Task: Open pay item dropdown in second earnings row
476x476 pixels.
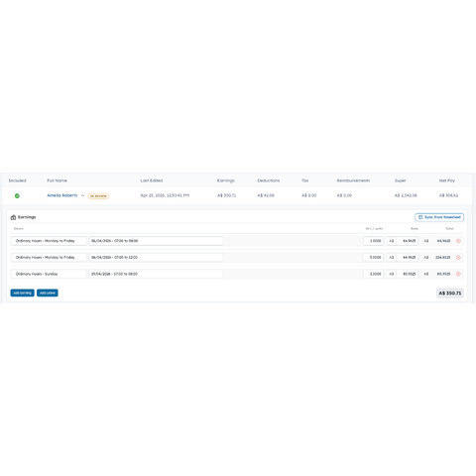Action: point(49,258)
